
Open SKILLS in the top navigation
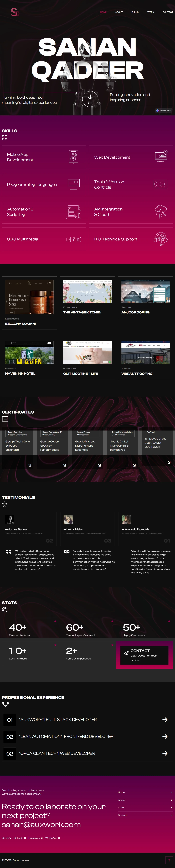click(x=135, y=12)
